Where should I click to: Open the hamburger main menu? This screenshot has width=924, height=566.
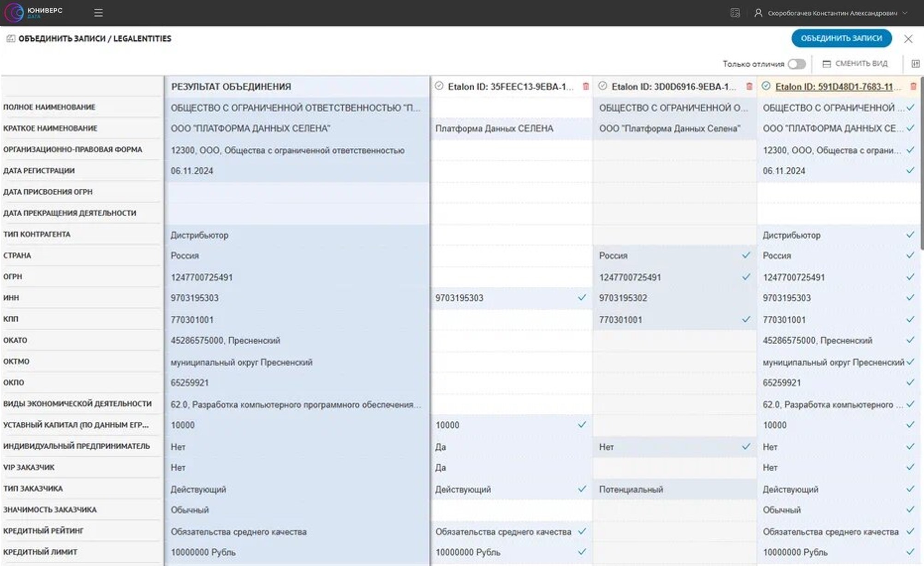[98, 13]
